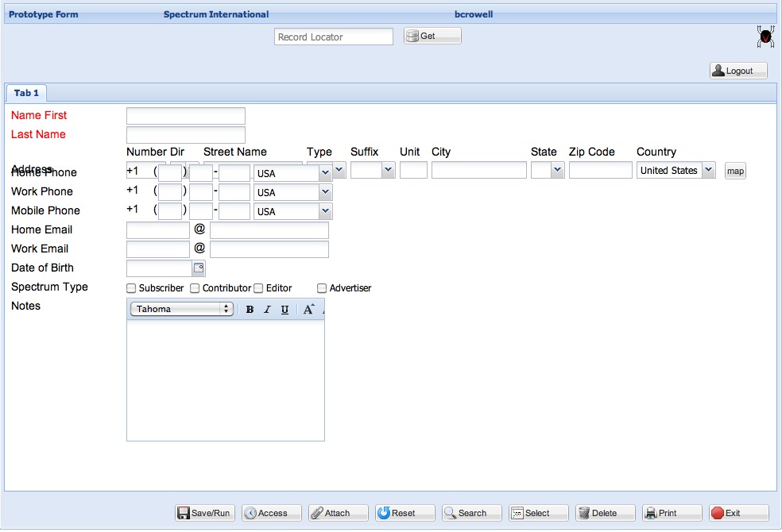Click the Print button
The width and height of the screenshot is (782, 532).
tap(672, 513)
